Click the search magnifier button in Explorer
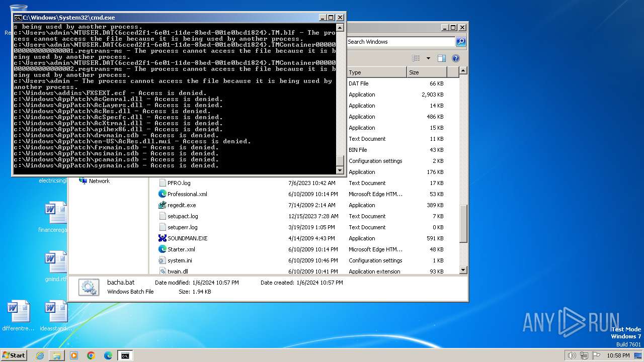 461,42
